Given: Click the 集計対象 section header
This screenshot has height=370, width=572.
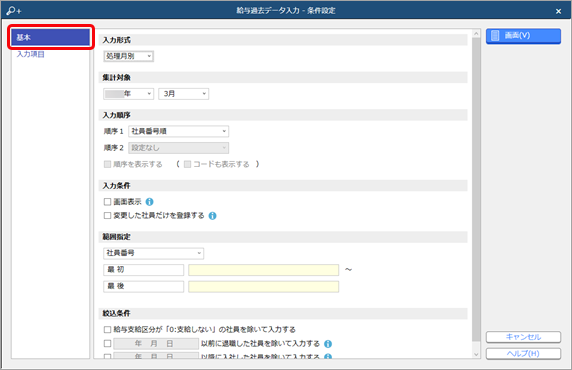Looking at the screenshot, I should [283, 77].
